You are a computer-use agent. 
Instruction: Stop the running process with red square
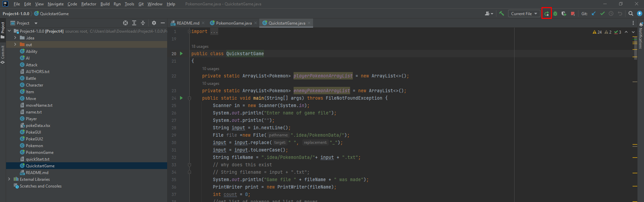[x=573, y=14]
